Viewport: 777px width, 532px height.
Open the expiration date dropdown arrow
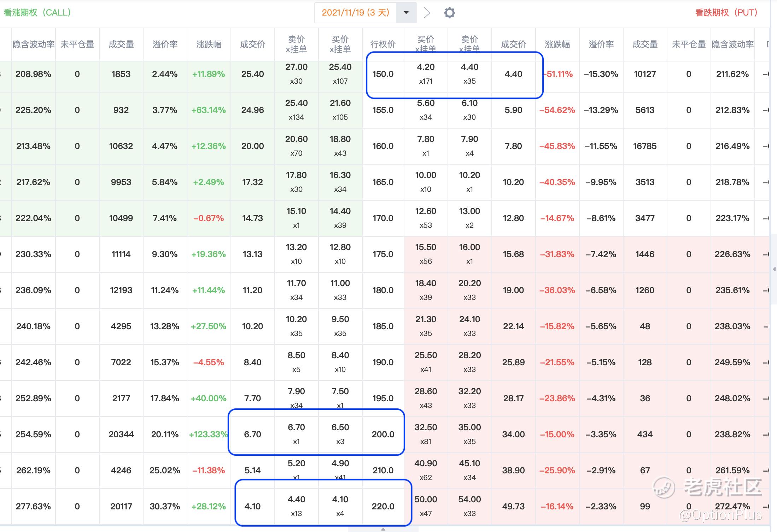pos(406,13)
